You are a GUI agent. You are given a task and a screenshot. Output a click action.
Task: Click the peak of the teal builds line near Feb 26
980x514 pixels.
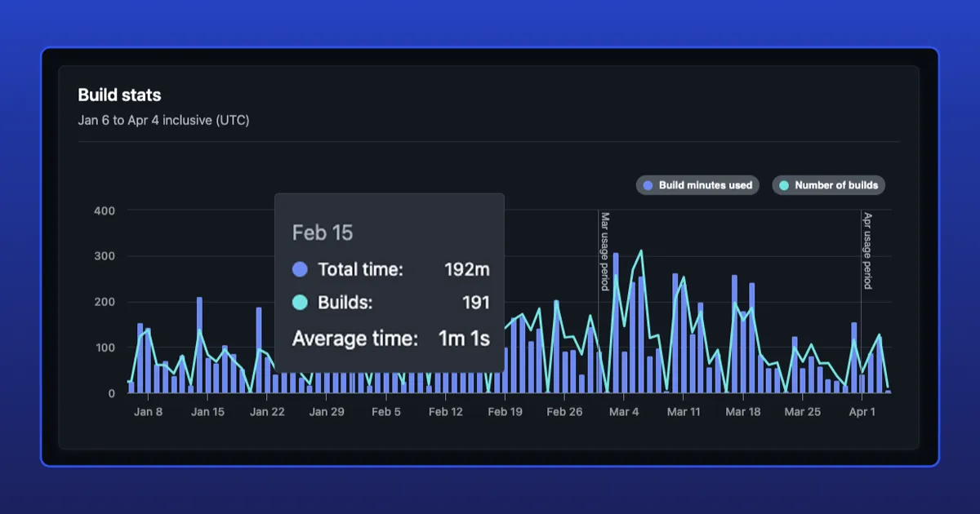pyautogui.click(x=556, y=300)
